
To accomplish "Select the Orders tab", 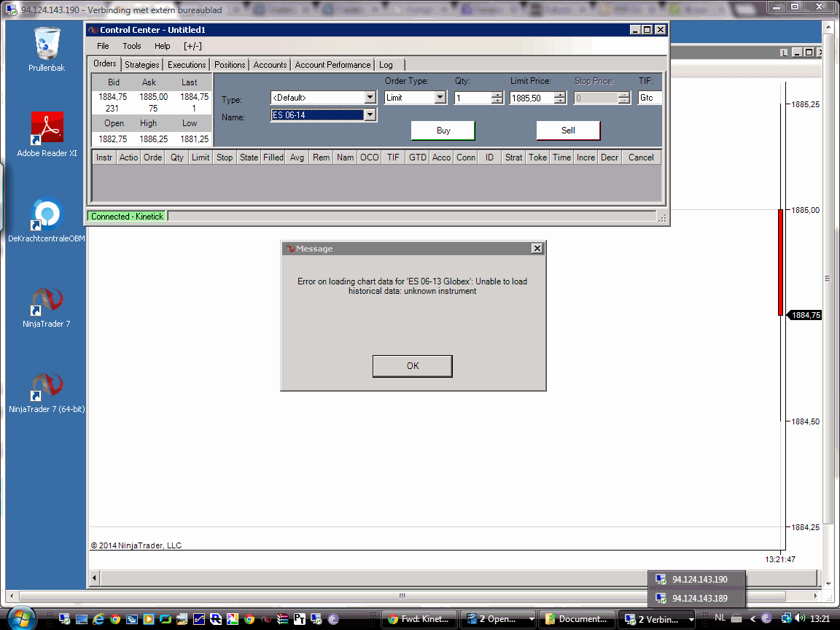I will [x=105, y=63].
